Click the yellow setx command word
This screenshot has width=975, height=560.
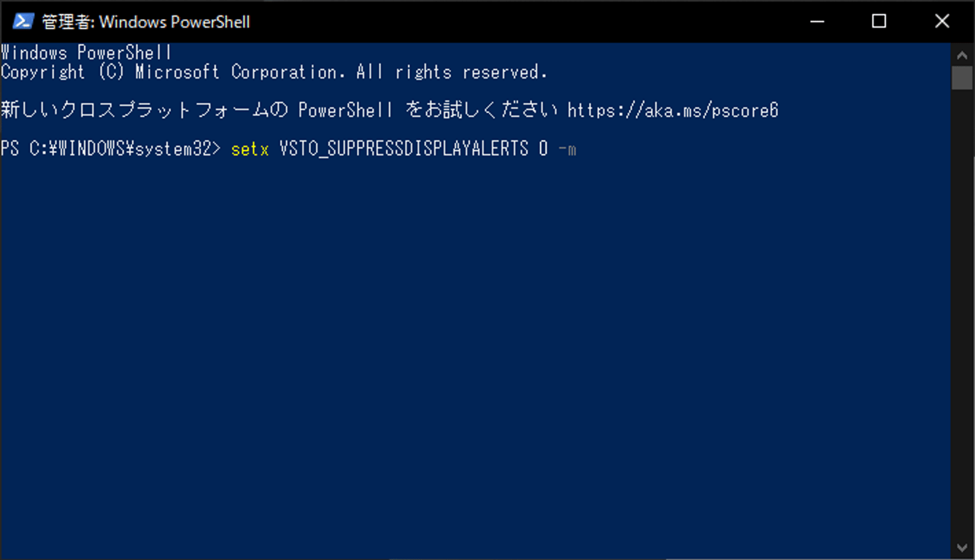pyautogui.click(x=250, y=149)
